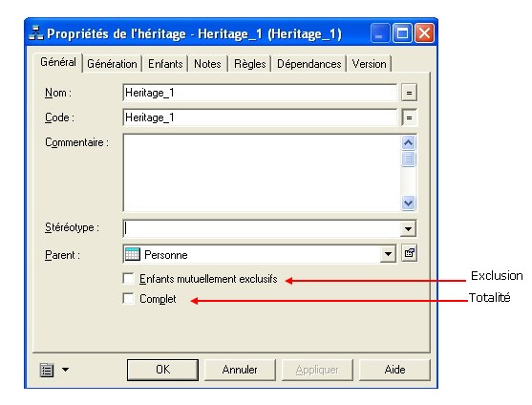Click the equals button next to Code field
Screen dimensions: 532x405
tap(409, 117)
